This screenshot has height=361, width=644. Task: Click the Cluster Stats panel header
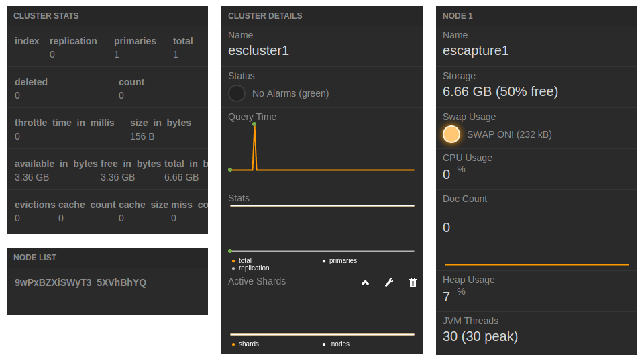pyautogui.click(x=46, y=15)
